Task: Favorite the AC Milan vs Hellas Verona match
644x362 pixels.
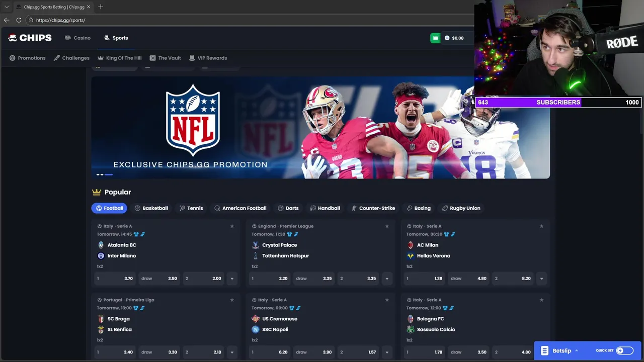Action: [x=541, y=226]
